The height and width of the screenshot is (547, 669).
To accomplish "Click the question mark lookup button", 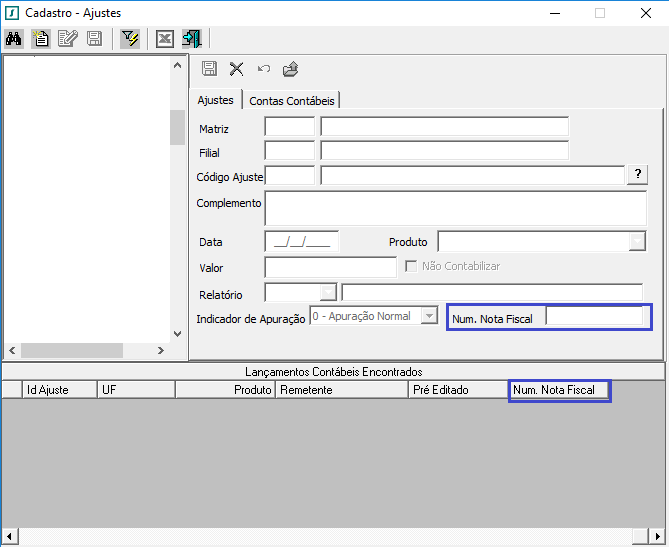I will point(637,175).
